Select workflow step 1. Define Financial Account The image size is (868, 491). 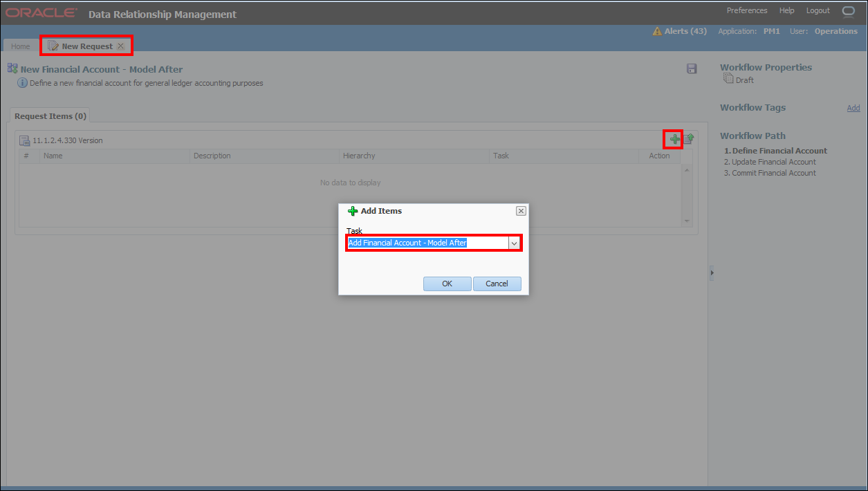click(x=775, y=151)
